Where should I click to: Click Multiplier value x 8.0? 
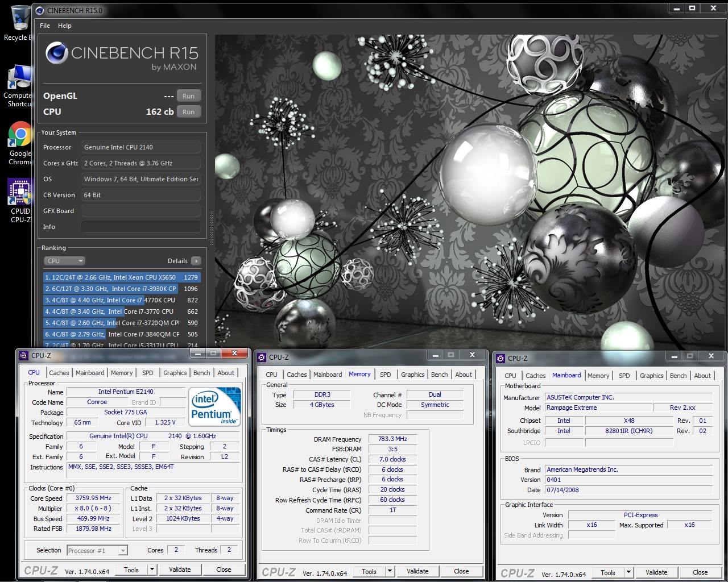[93, 508]
